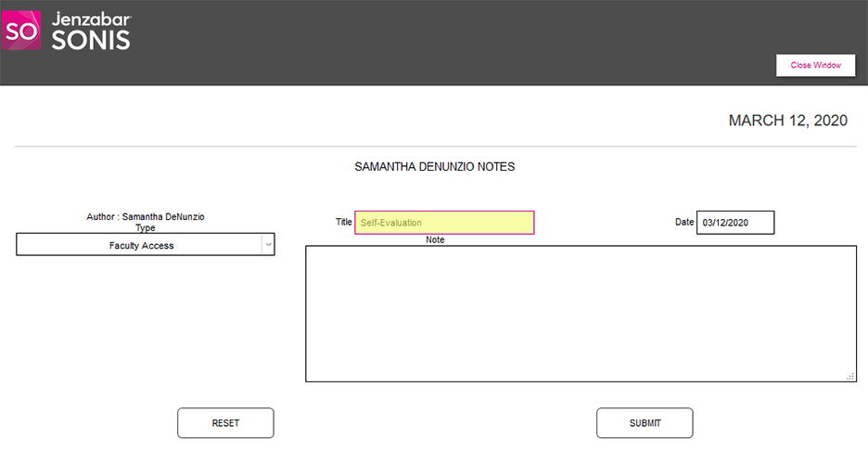Click the Type dropdown arrow chevron
The height and width of the screenshot is (451, 868).
click(x=268, y=245)
